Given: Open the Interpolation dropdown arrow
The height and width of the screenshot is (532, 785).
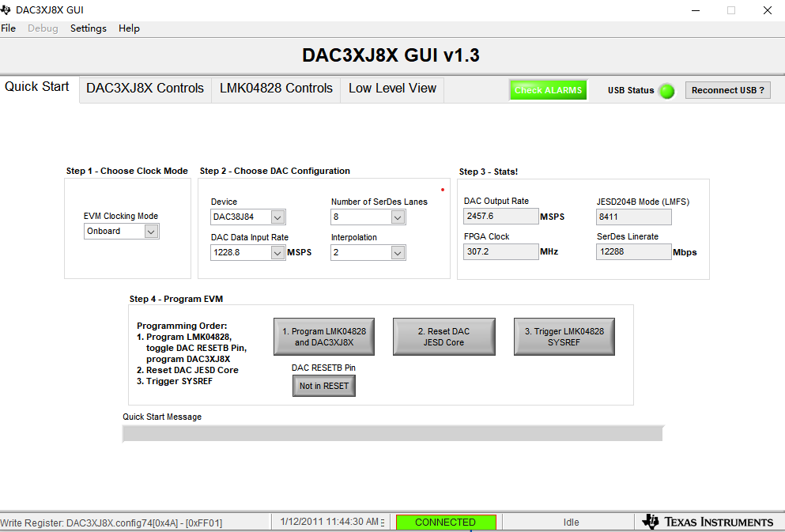Looking at the screenshot, I should [398, 253].
